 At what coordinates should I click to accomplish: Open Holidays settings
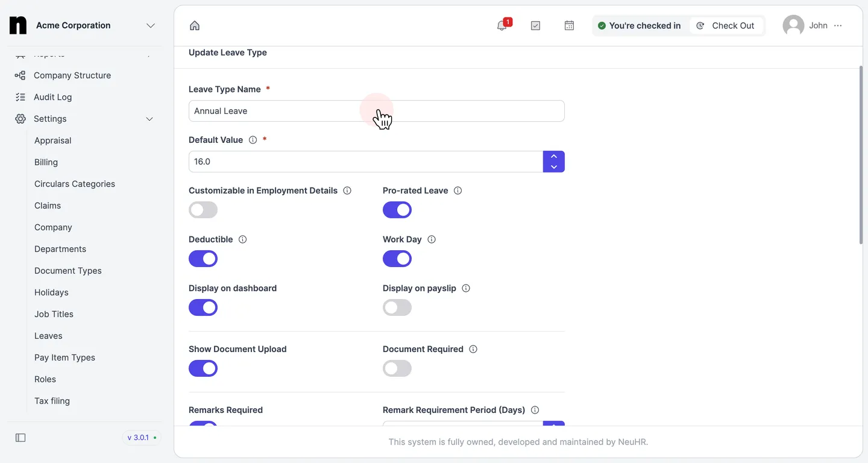click(51, 292)
